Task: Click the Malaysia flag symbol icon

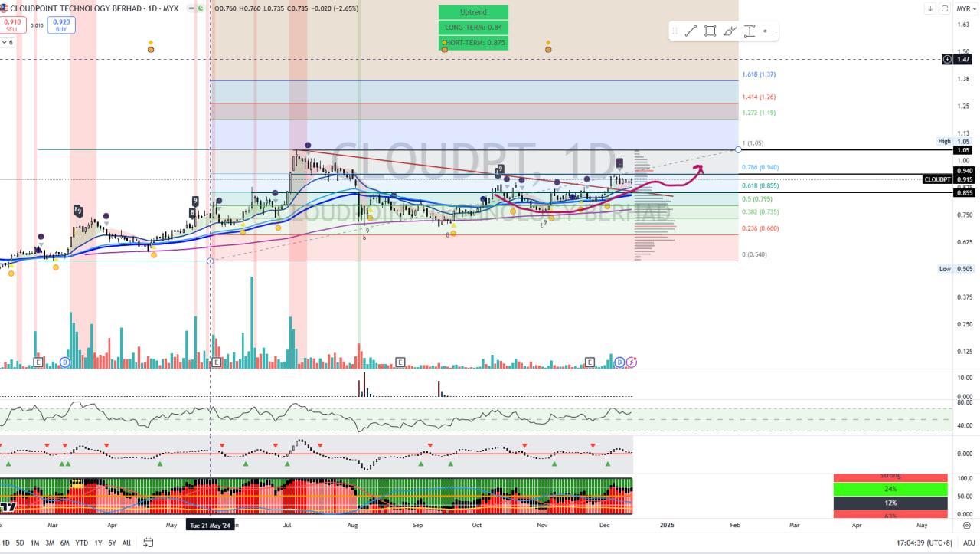Action: point(4,8)
